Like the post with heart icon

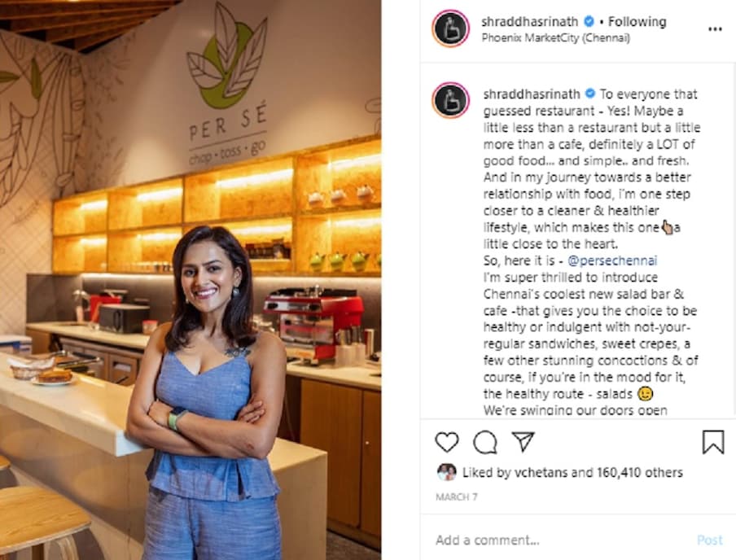(447, 442)
